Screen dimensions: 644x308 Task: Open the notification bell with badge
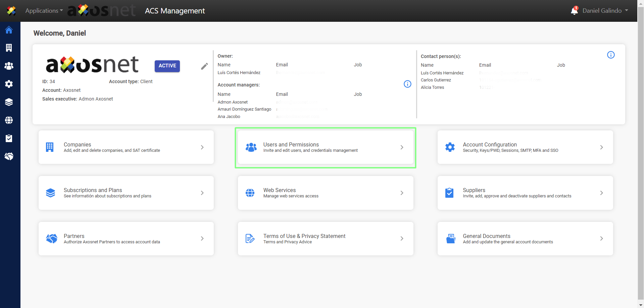(574, 11)
